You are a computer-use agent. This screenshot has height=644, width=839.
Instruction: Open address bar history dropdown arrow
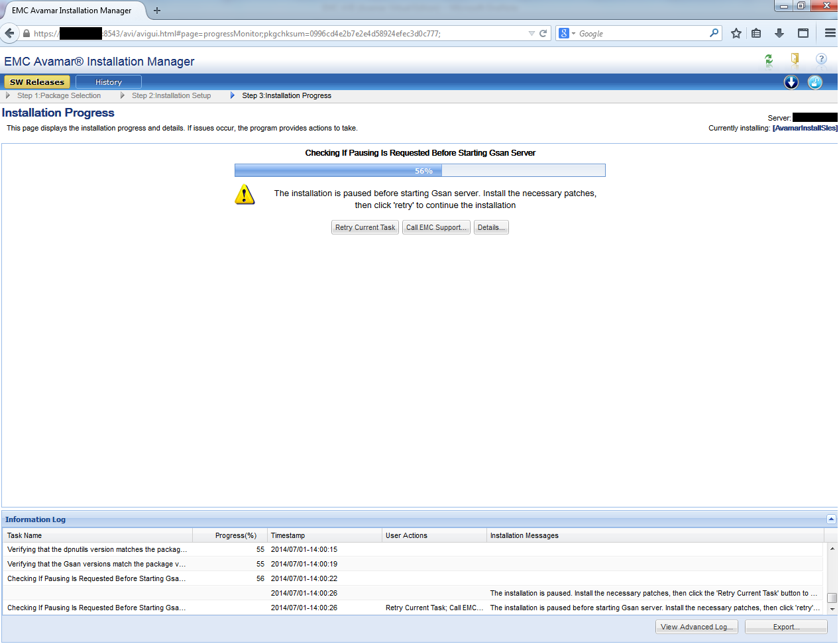click(x=531, y=33)
